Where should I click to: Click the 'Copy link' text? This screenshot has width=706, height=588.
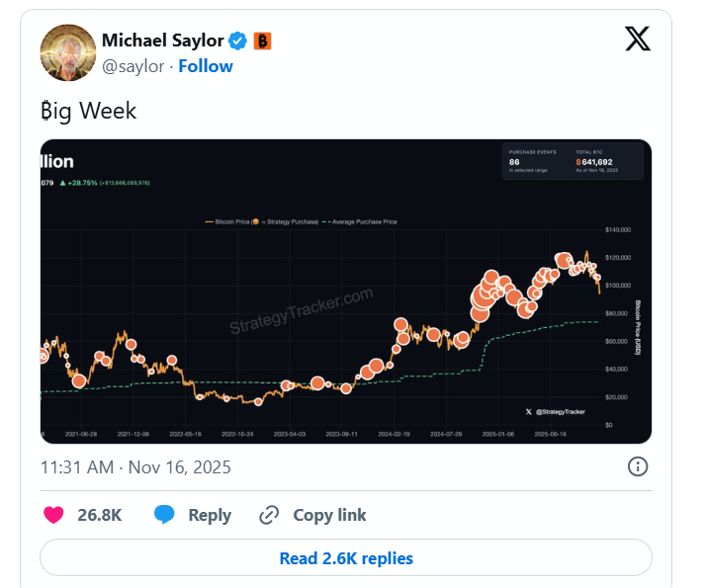329,515
